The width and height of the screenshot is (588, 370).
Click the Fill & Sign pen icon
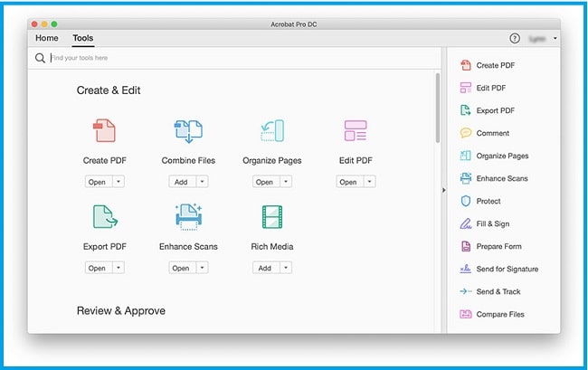(465, 223)
